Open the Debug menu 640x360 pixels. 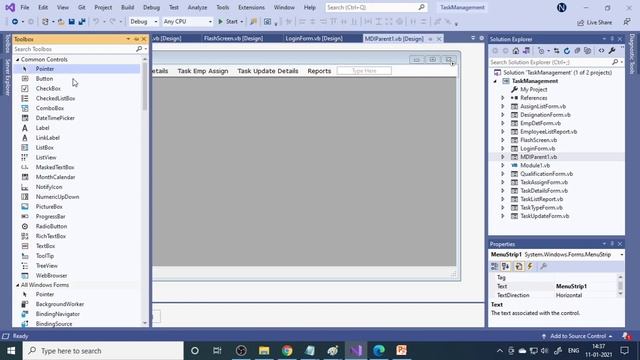[x=151, y=7]
